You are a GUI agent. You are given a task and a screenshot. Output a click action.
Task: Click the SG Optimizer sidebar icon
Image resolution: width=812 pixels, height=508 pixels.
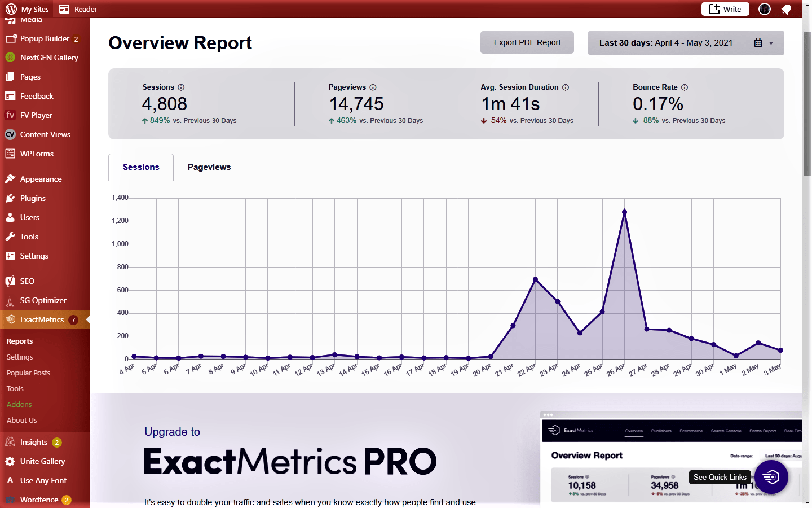click(10, 300)
